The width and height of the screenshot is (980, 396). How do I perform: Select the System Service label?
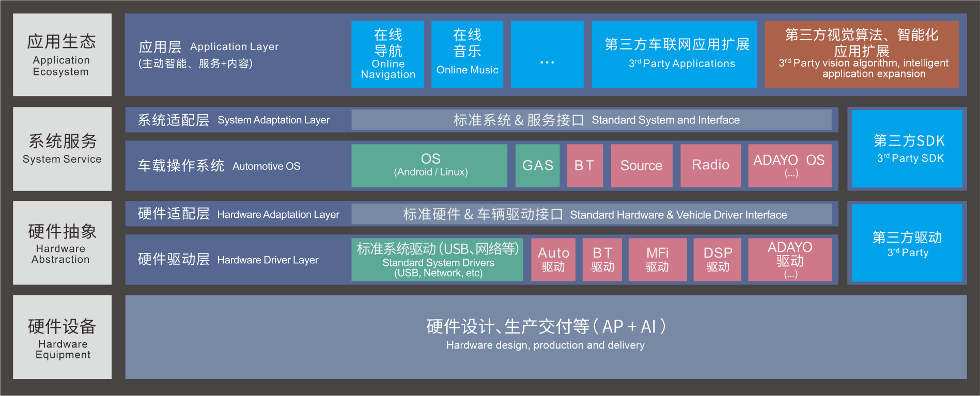click(62, 149)
